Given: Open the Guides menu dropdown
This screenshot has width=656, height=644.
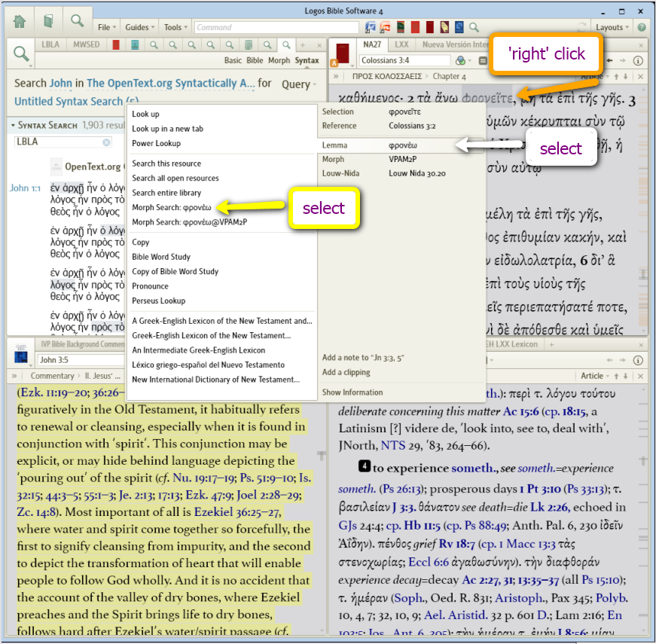Looking at the screenshot, I should pyautogui.click(x=140, y=27).
